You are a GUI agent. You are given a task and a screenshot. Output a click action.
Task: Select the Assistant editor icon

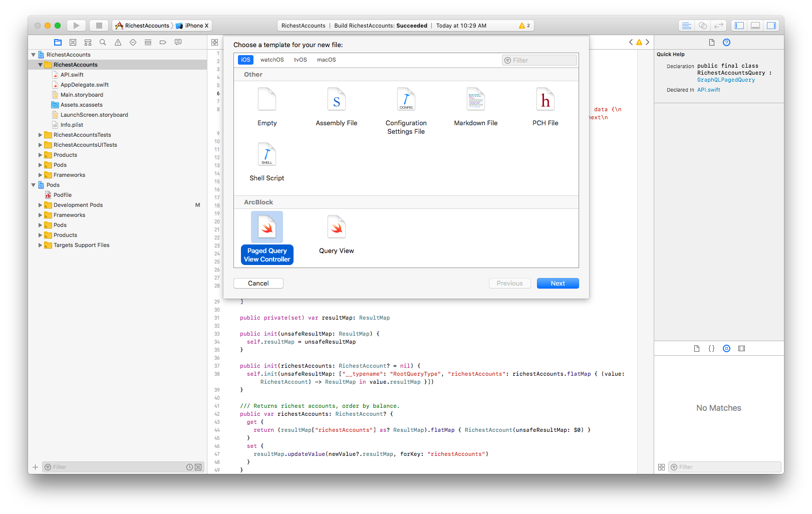tap(703, 26)
